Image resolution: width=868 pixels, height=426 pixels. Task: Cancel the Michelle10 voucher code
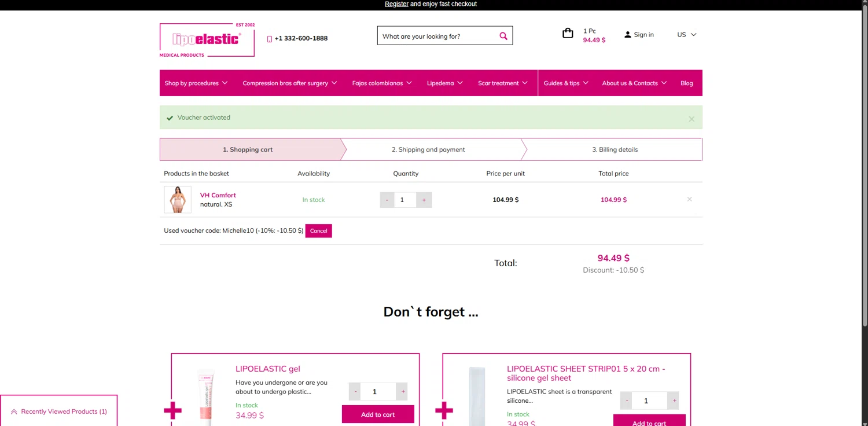point(318,230)
